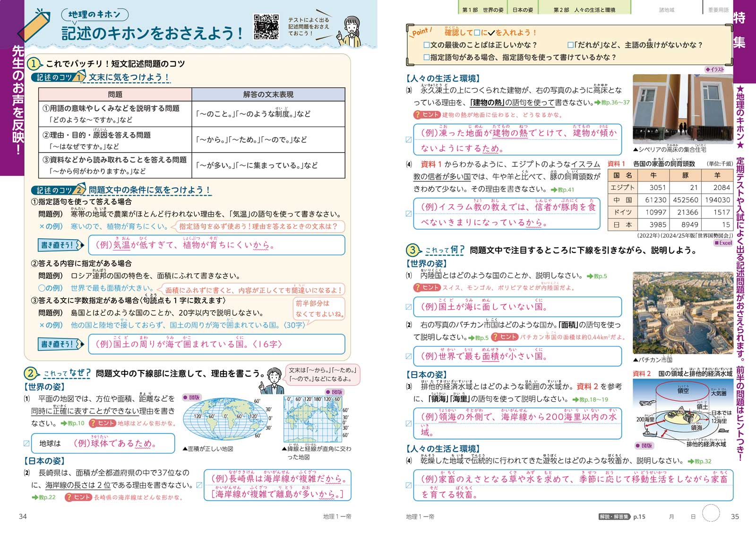Click 書き直そう! badge beside 気温が低すぎて answer

(x=60, y=245)
